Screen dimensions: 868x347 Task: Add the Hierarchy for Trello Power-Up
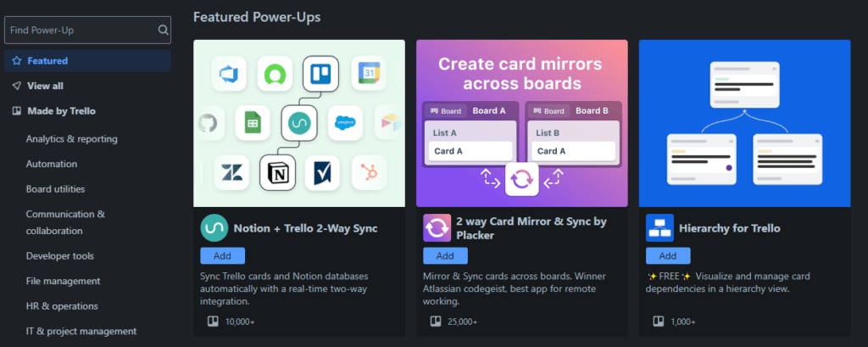pos(668,255)
